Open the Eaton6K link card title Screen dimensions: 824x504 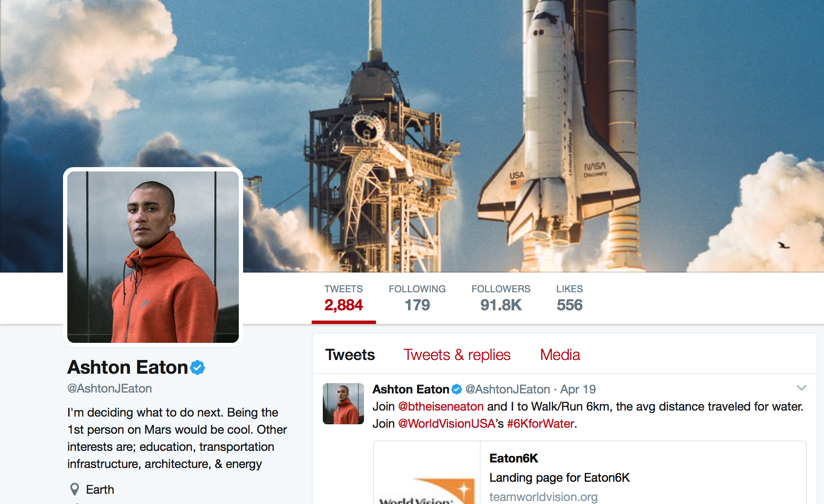click(514, 458)
